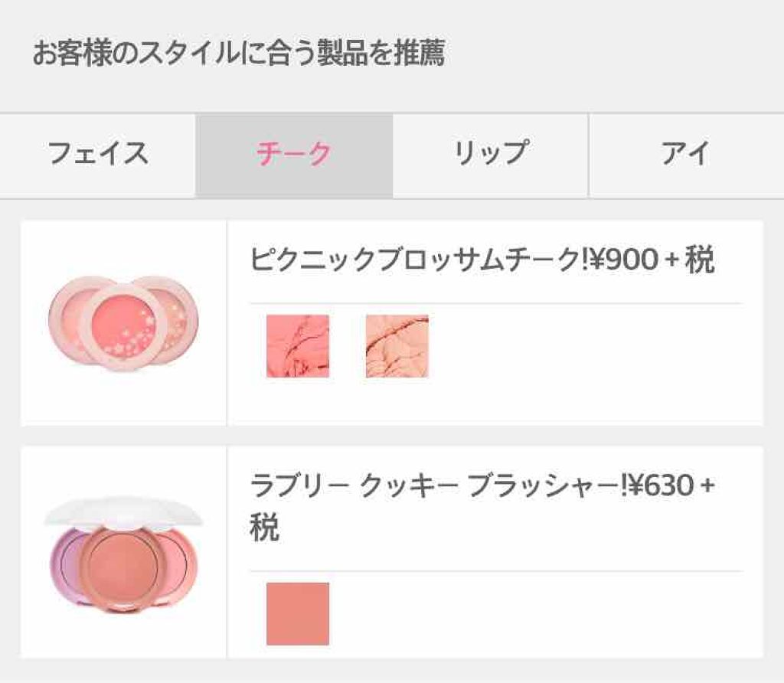Pick the coral pink Picnic Blossom swatch
Screen dimensions: 784x683
click(298, 346)
